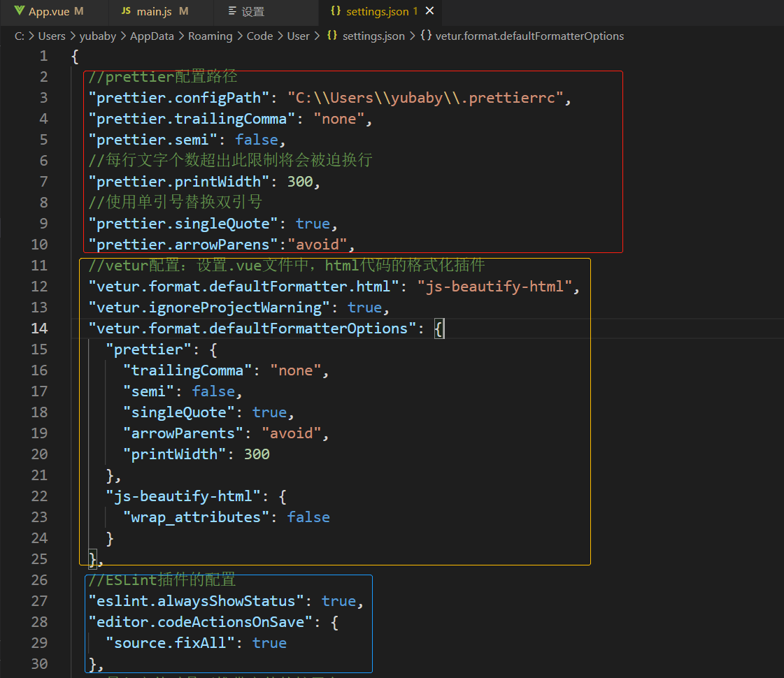
Task: Click the "prettier" key on line 15
Action: (x=149, y=349)
